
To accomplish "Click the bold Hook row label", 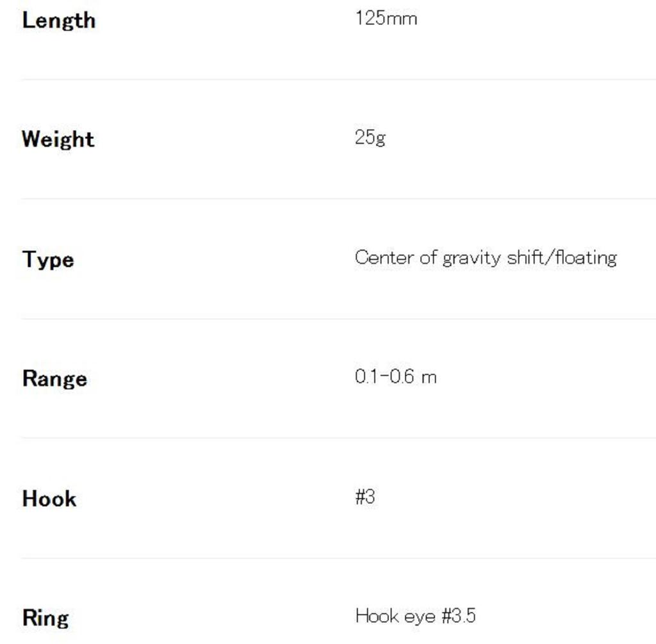I will pyautogui.click(x=49, y=499).
